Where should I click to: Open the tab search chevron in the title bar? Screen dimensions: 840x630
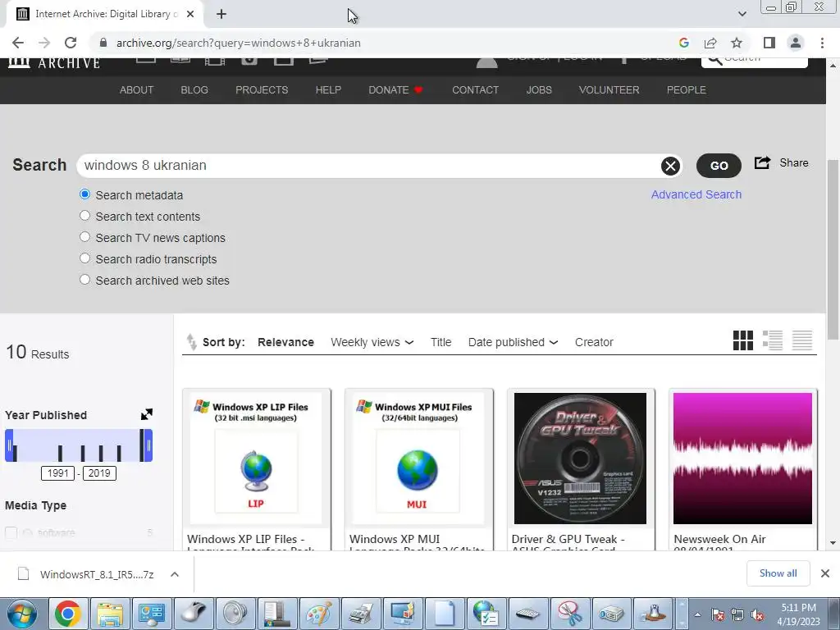point(742,14)
